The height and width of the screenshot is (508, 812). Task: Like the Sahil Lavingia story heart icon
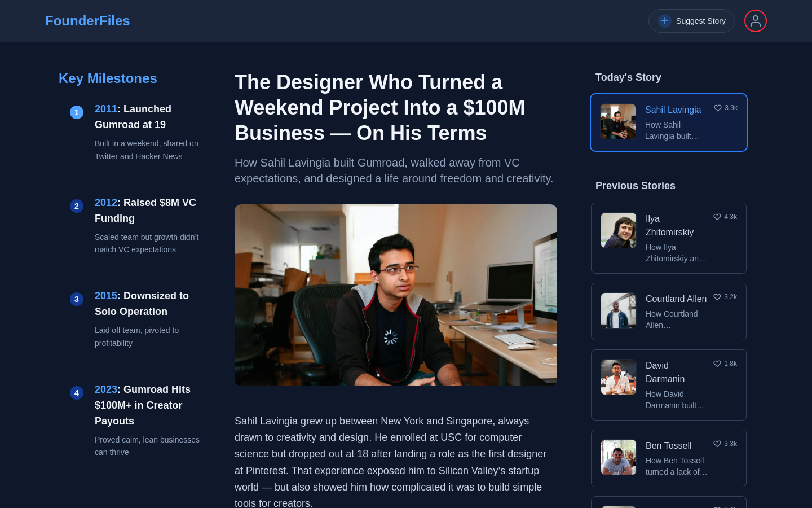click(718, 108)
